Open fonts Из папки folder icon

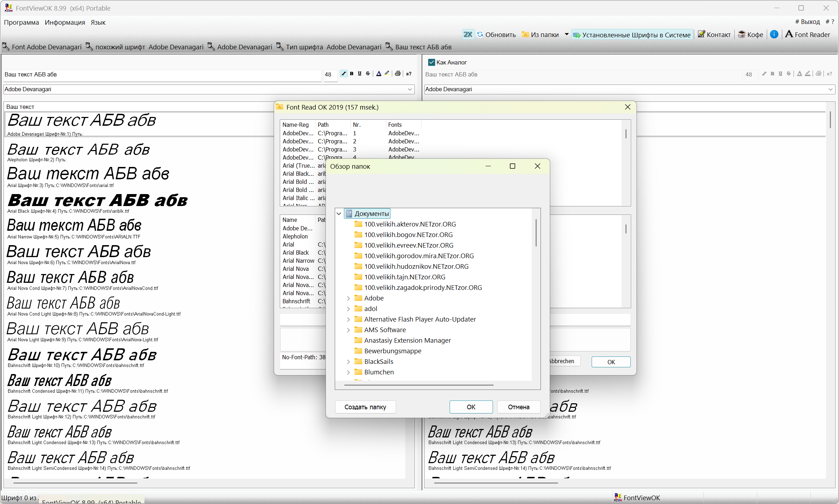tap(525, 35)
